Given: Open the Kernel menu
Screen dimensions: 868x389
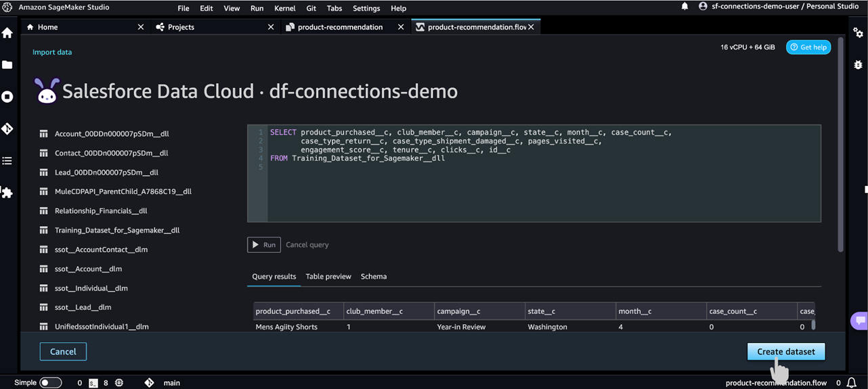Looking at the screenshot, I should (284, 8).
